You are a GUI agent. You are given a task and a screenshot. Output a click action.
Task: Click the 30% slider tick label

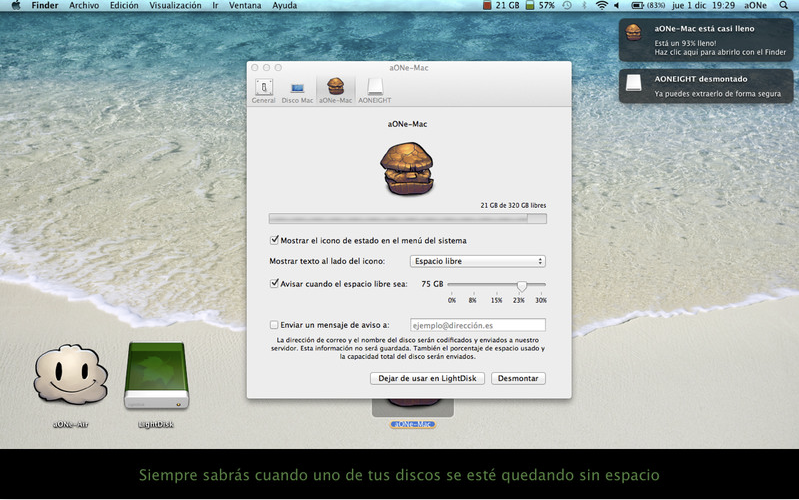(x=541, y=300)
